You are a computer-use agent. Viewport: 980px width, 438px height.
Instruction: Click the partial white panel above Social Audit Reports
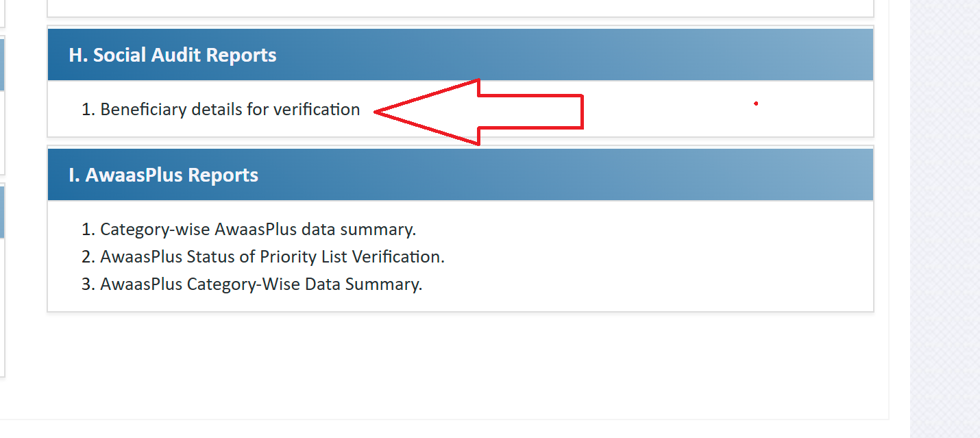coord(459,8)
